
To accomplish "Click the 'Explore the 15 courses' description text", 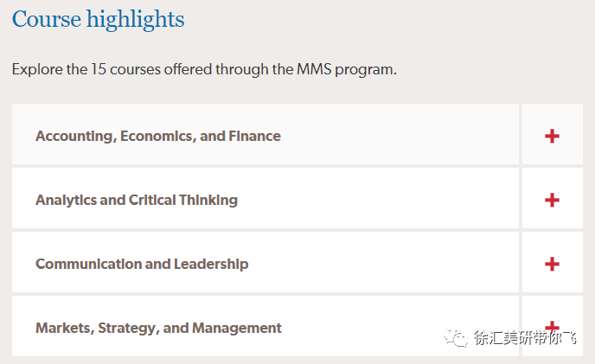I will [204, 69].
